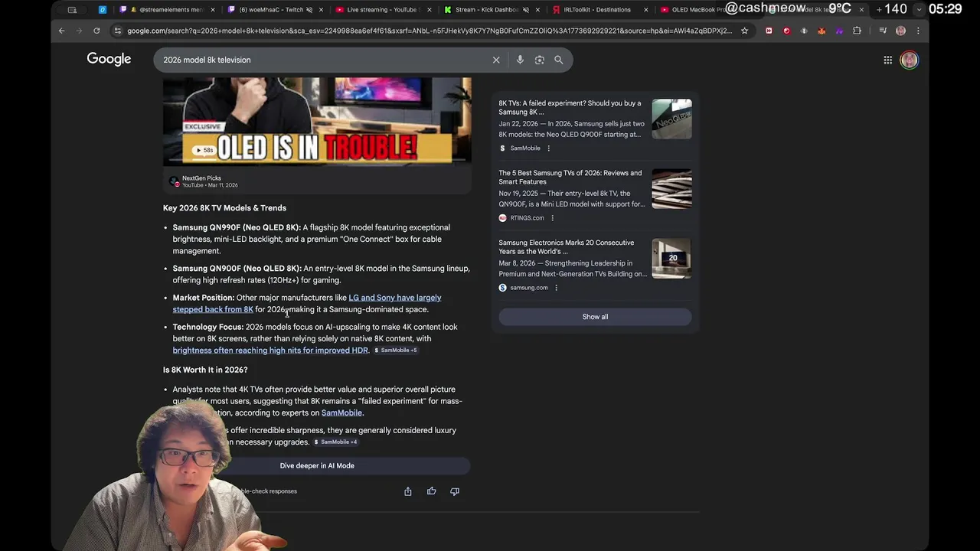The width and height of the screenshot is (980, 551).
Task: Switch to the streamelements tab
Action: tap(167, 10)
